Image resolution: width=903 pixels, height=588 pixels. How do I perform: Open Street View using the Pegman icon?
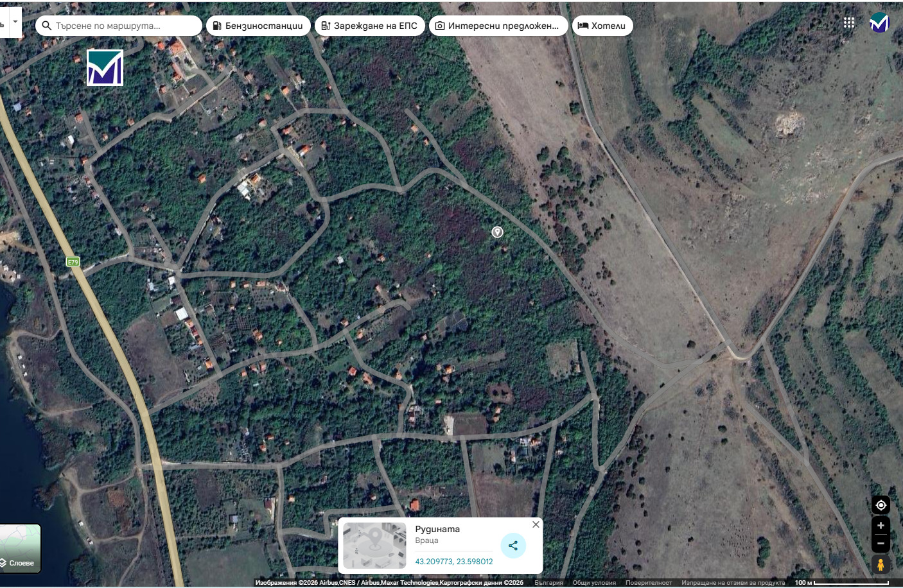[880, 565]
